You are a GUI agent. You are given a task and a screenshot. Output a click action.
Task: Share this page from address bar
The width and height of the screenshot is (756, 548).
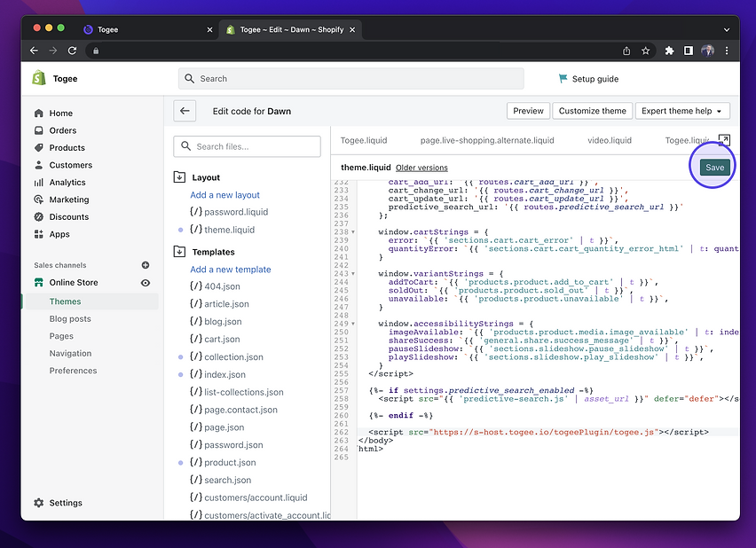pos(626,51)
